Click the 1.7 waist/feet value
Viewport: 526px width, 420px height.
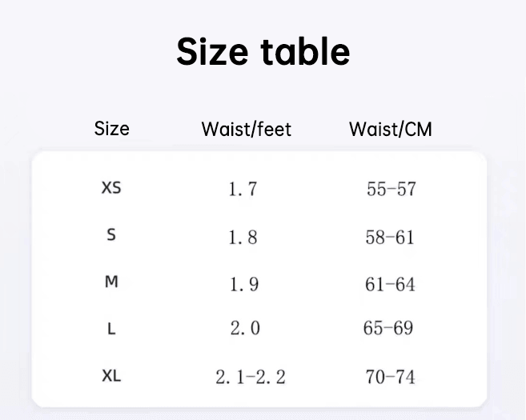click(243, 190)
